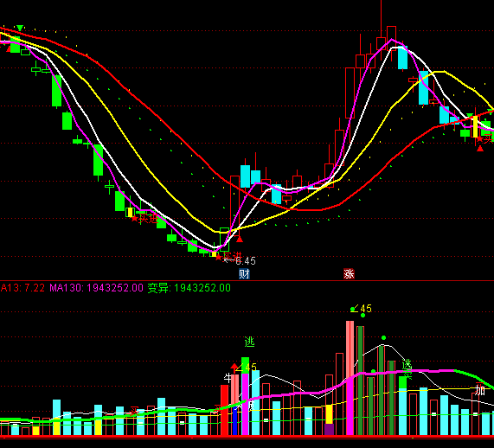Viewport: 494px width, 448px height.
Task: Click the 加 marker in volume panel
Action: 480,390
